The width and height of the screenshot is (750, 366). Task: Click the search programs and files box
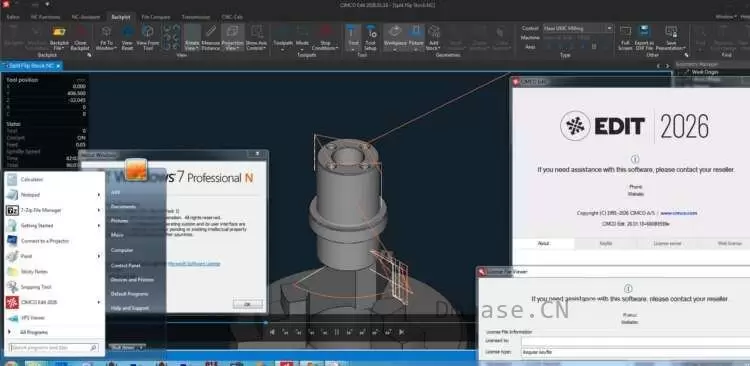click(x=54, y=347)
